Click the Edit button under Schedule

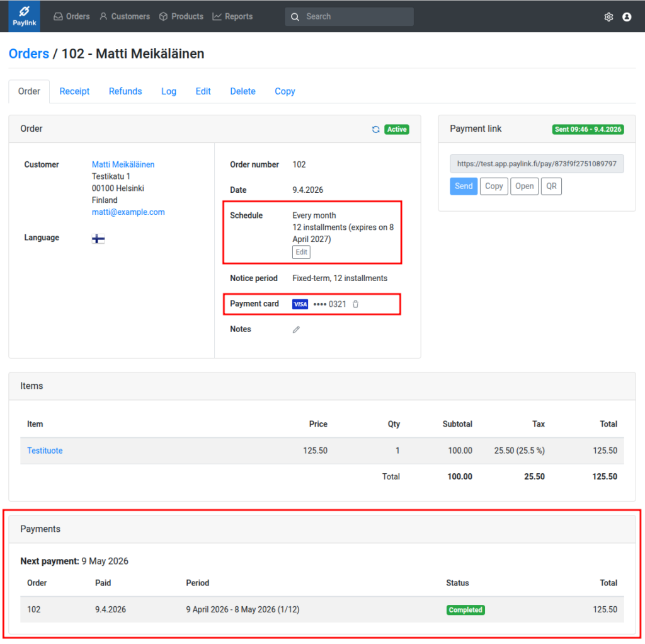(302, 252)
